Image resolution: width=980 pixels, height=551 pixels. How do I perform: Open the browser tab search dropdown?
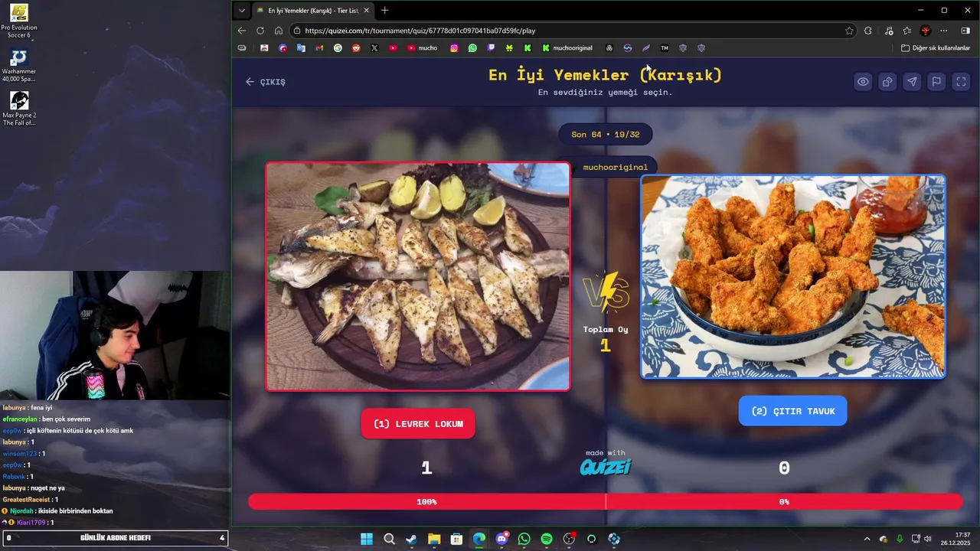pyautogui.click(x=242, y=11)
